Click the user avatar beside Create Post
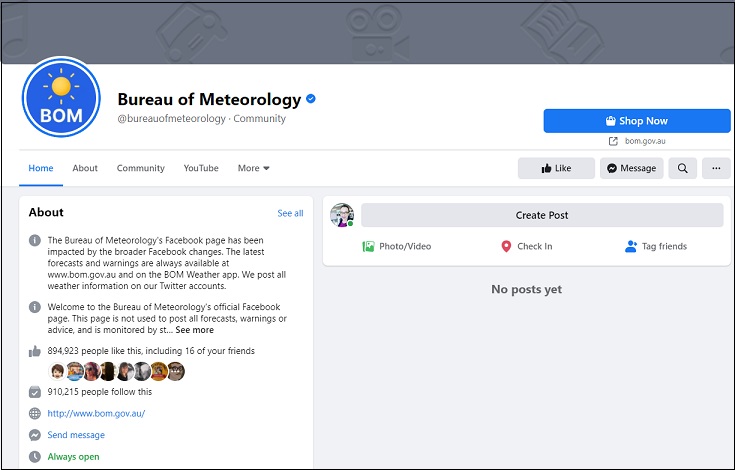Image resolution: width=735 pixels, height=470 pixels. pyautogui.click(x=342, y=215)
